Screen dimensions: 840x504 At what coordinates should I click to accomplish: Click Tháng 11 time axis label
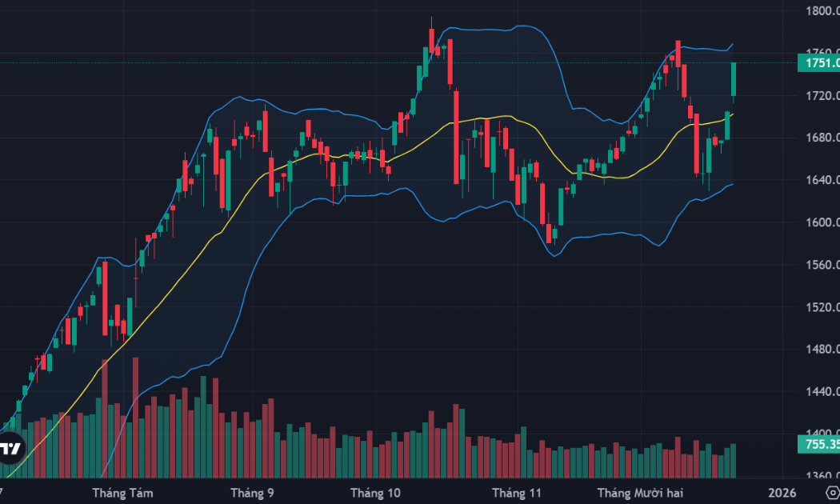click(517, 492)
